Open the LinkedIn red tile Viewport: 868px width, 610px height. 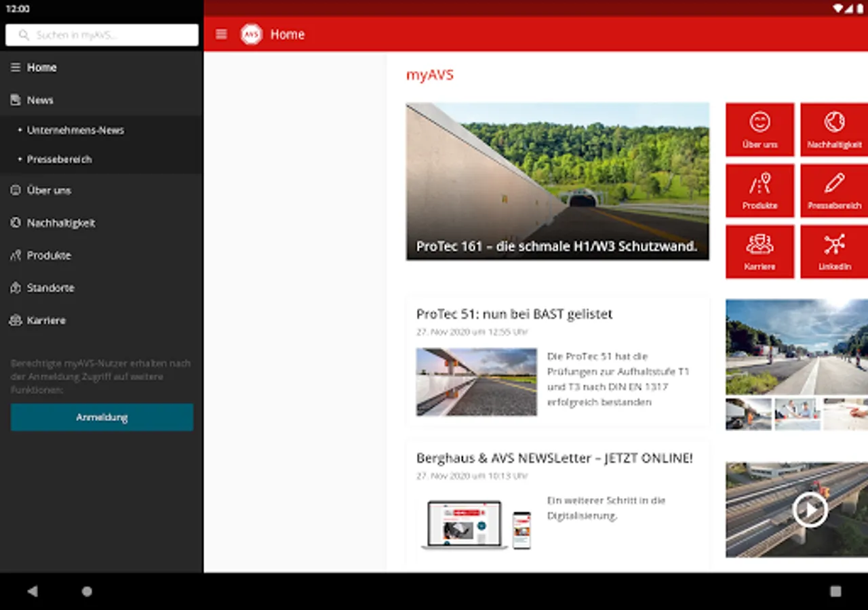(x=834, y=251)
